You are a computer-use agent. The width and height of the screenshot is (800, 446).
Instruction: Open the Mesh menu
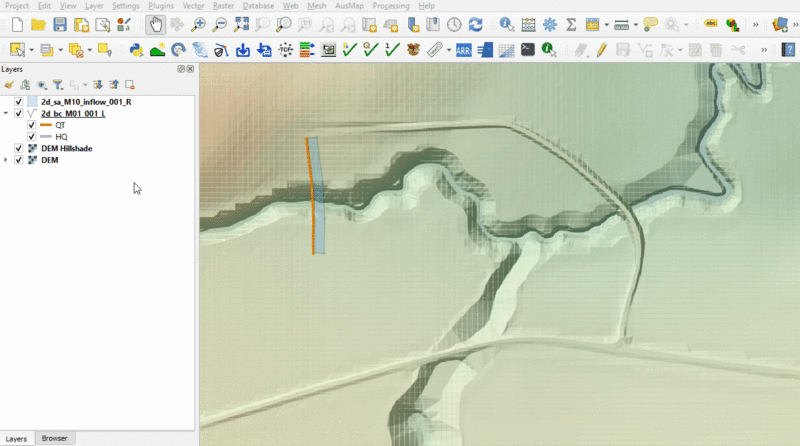click(316, 6)
